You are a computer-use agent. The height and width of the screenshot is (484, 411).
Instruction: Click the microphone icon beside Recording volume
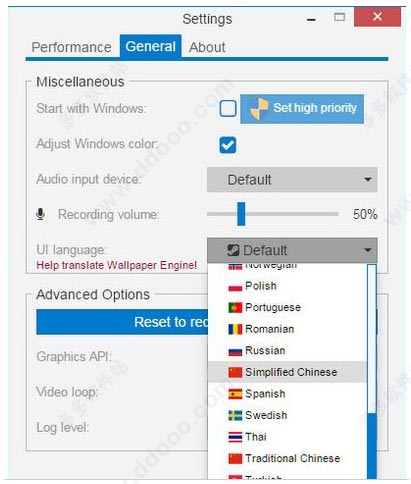pos(40,214)
